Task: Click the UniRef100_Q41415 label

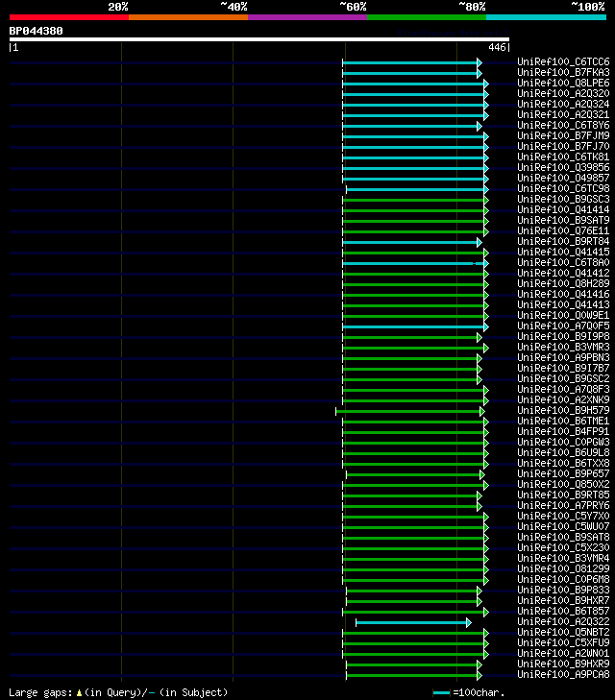Action: [563, 252]
